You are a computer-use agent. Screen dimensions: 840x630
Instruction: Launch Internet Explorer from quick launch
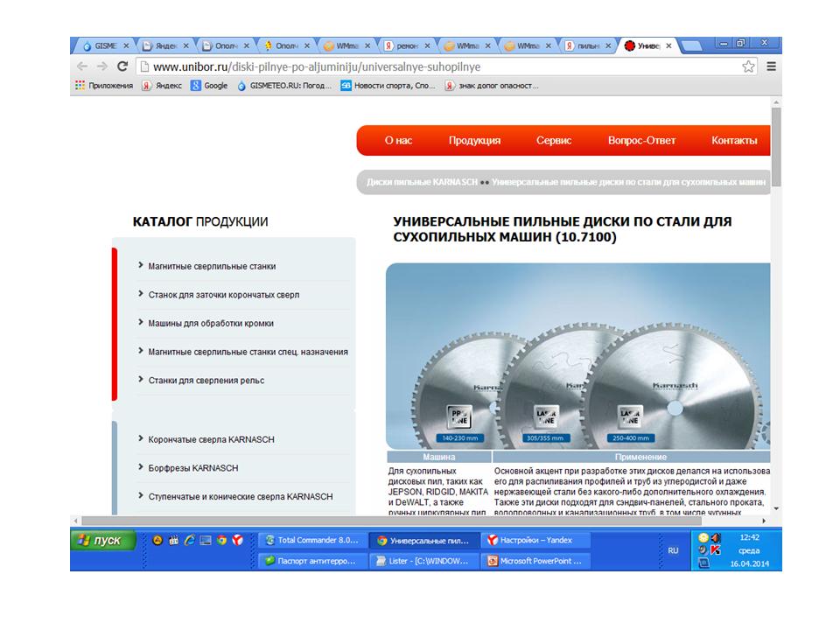tap(189, 540)
